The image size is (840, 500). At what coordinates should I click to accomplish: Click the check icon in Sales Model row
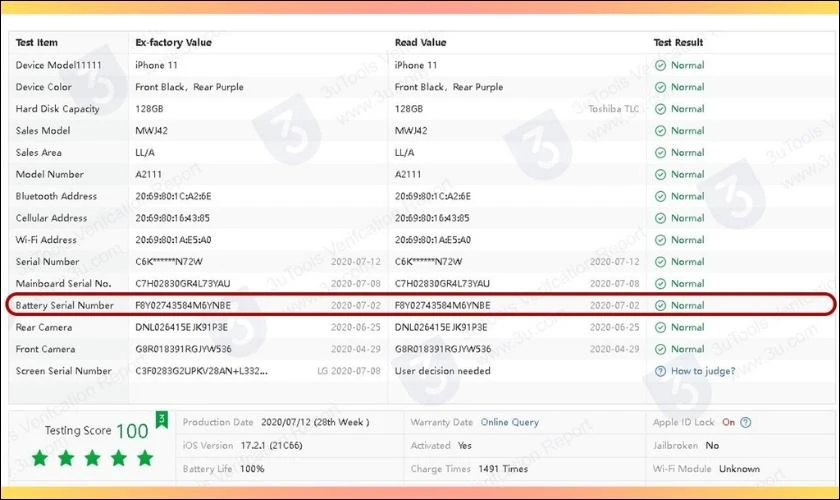click(660, 131)
